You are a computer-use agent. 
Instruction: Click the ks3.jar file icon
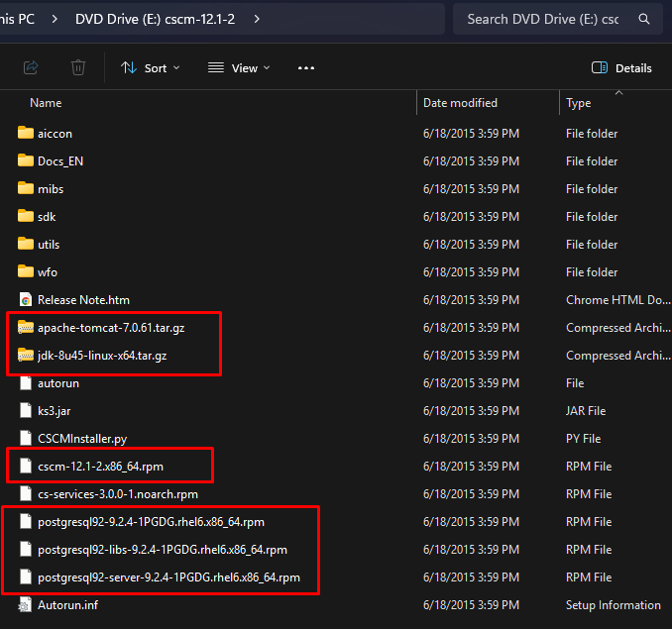pos(26,411)
